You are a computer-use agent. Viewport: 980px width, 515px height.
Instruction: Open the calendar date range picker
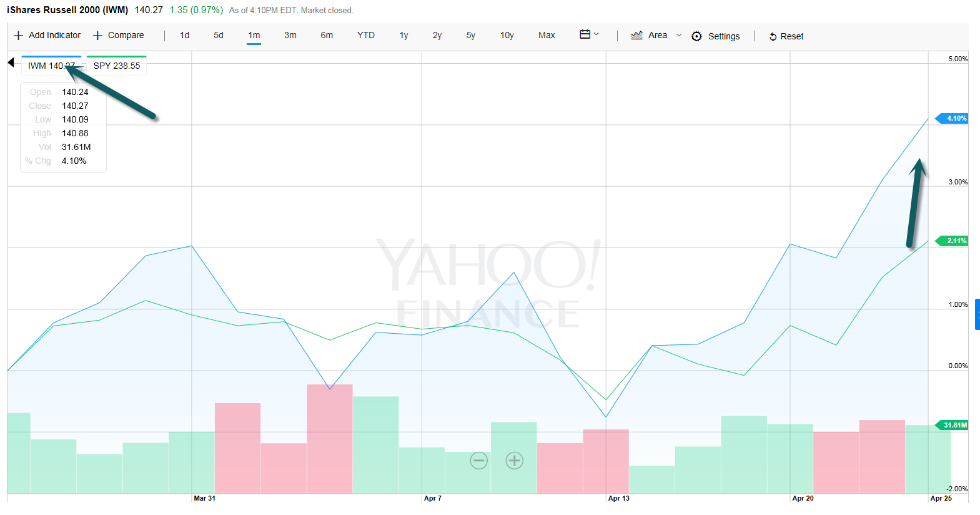tap(585, 34)
